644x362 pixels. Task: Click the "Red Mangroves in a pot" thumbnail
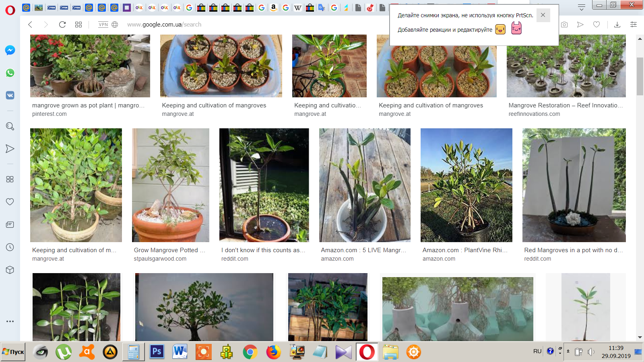point(574,185)
